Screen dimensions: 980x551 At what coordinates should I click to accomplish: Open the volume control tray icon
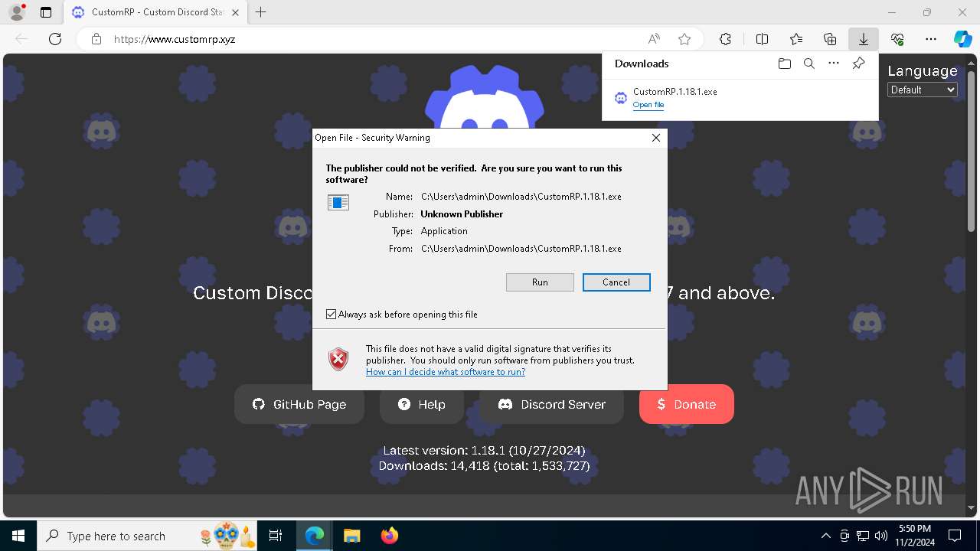[x=881, y=536]
